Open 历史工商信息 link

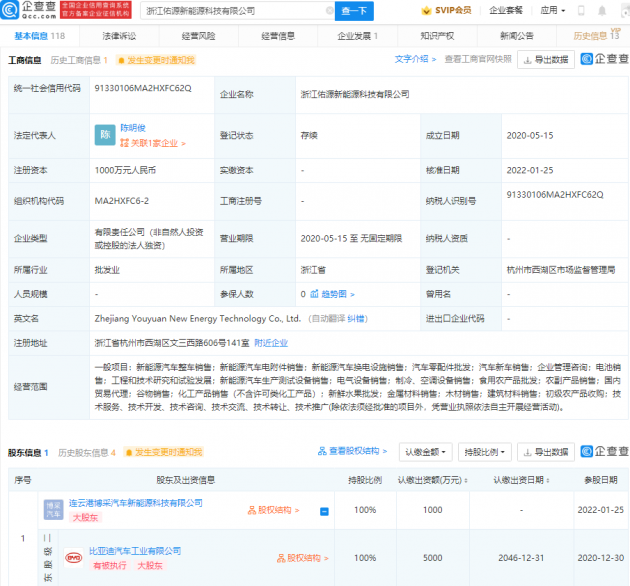pyautogui.click(x=79, y=60)
